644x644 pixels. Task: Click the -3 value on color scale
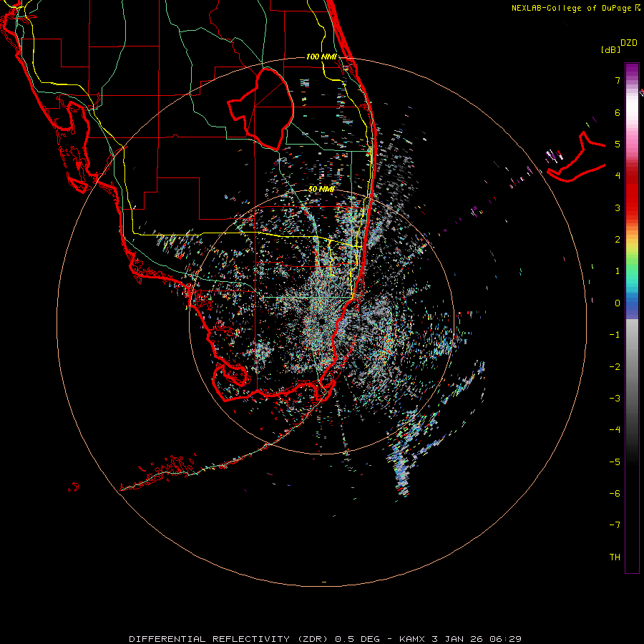[615, 399]
